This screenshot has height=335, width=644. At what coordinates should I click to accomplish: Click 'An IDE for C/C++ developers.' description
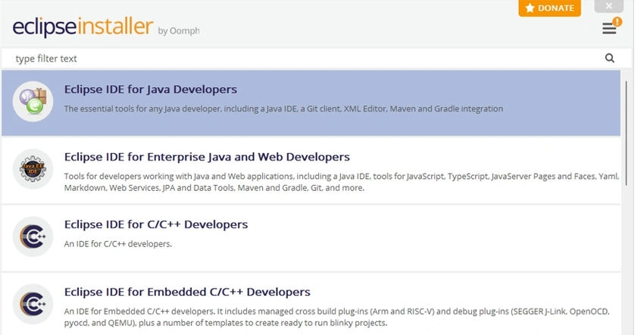(x=118, y=244)
